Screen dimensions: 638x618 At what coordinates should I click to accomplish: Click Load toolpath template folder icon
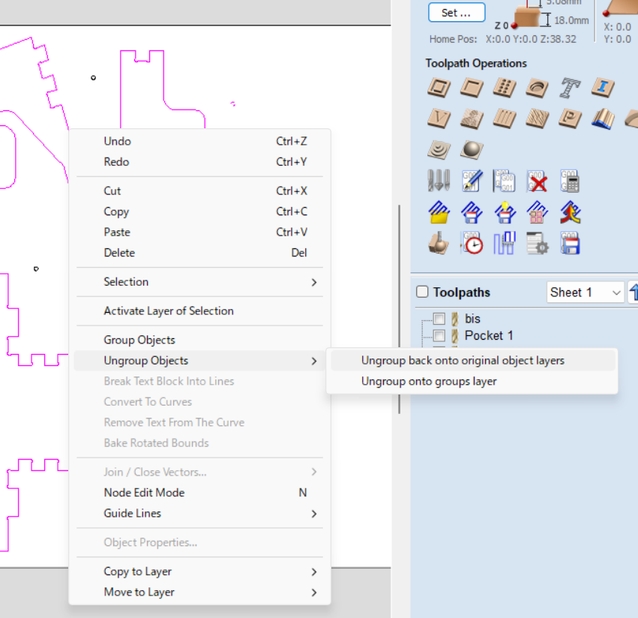[439, 212]
